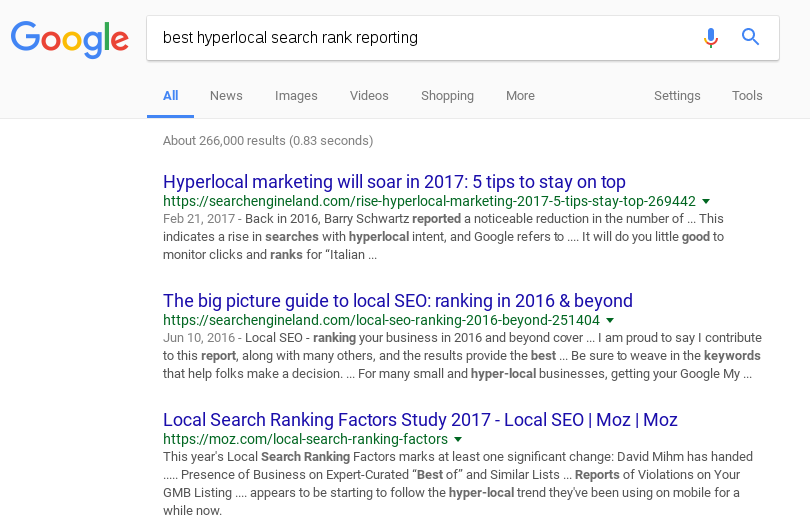The image size is (810, 529).
Task: Click the snippet starting 'This year's Local Search Ranking'
Action: coord(458,484)
